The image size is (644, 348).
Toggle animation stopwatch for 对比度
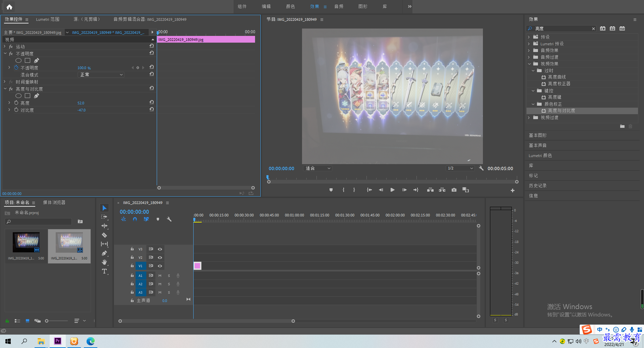coord(16,110)
